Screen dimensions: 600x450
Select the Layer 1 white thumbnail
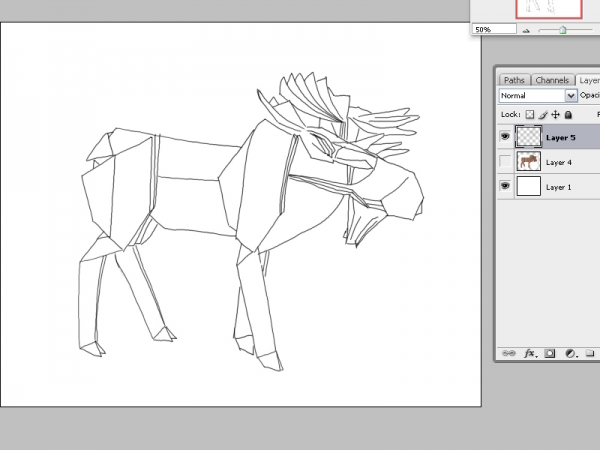(x=529, y=186)
